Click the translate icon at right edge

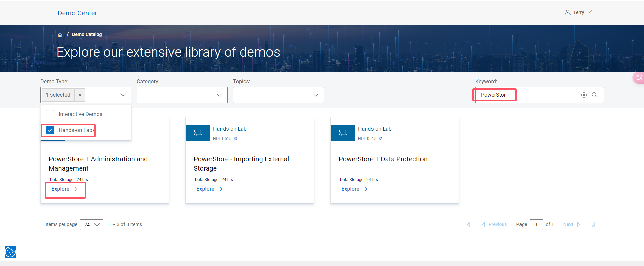(639, 78)
